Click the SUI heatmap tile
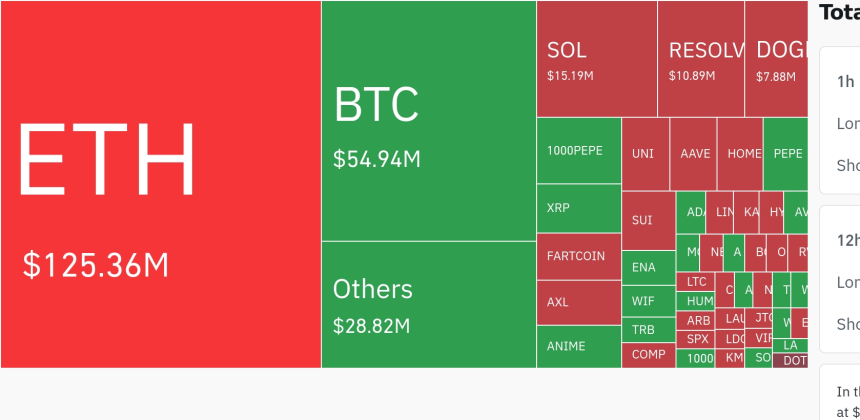The height and width of the screenshot is (420, 860). 649,220
